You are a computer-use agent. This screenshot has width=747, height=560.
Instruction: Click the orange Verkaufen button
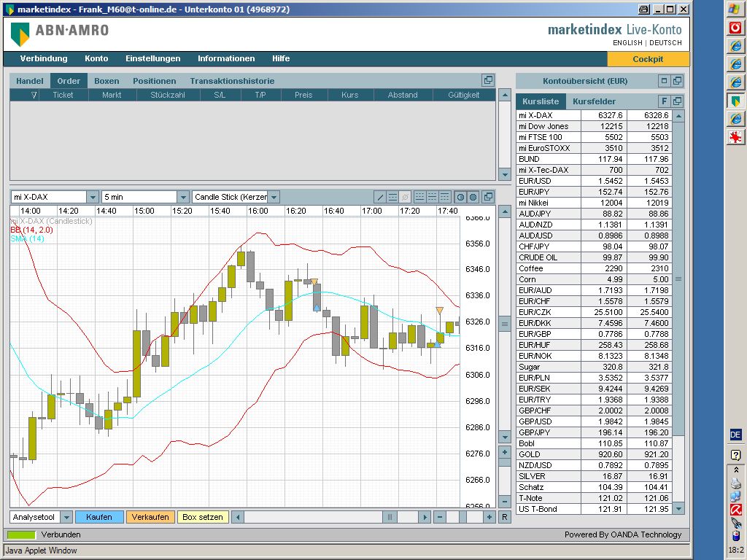(151, 517)
